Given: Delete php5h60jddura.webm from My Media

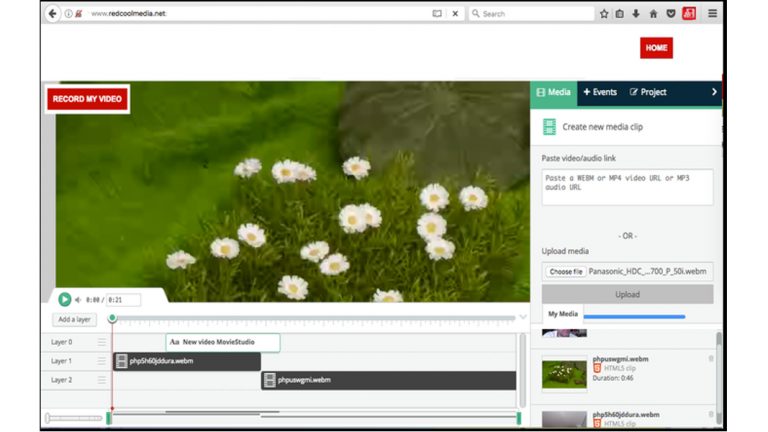Looking at the screenshot, I should pyautogui.click(x=711, y=414).
